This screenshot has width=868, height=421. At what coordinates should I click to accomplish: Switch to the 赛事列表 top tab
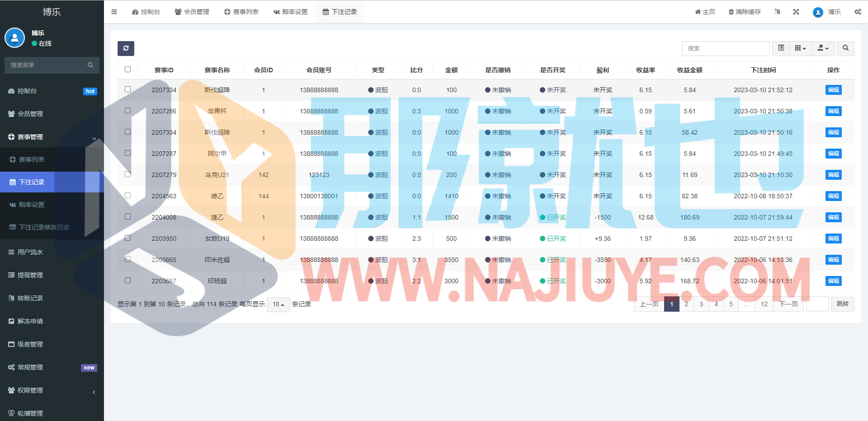[x=241, y=12]
